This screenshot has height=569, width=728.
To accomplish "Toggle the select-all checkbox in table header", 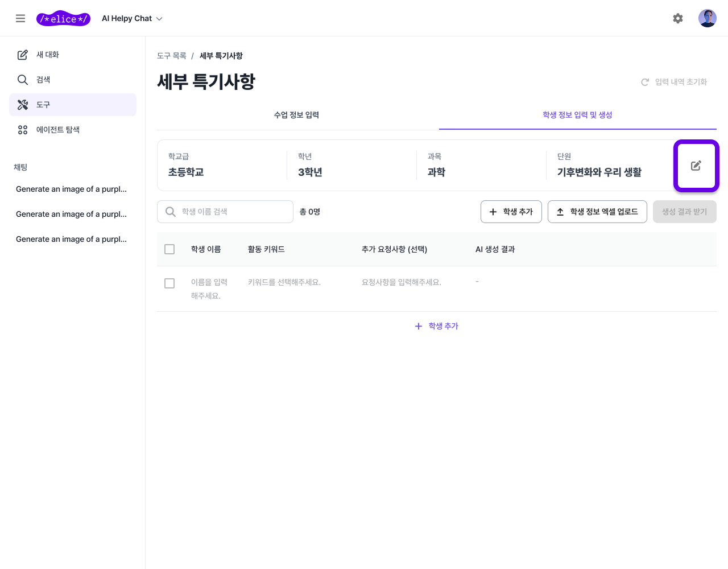I will [x=169, y=249].
